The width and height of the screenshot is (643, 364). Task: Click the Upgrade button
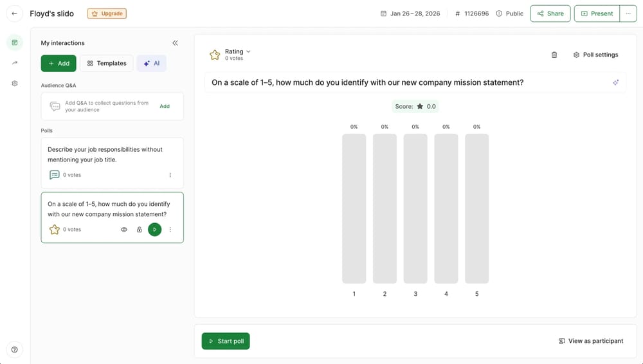tap(107, 14)
